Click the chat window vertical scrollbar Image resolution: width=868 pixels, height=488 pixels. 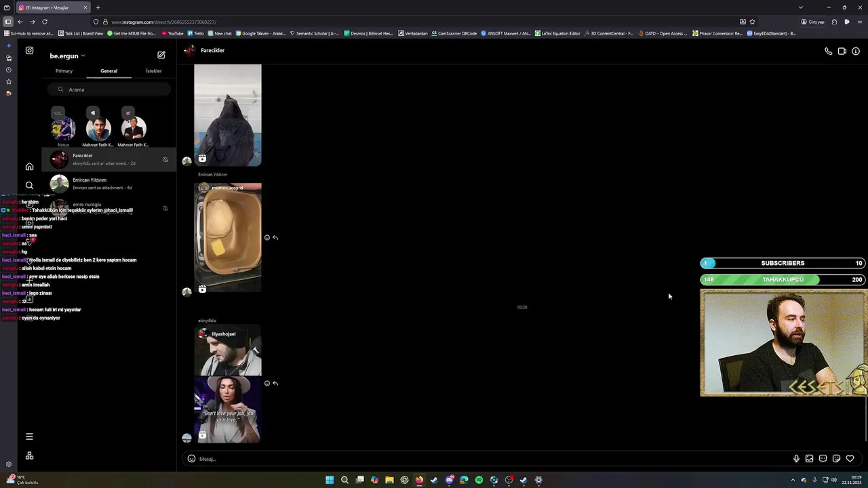coord(866,420)
